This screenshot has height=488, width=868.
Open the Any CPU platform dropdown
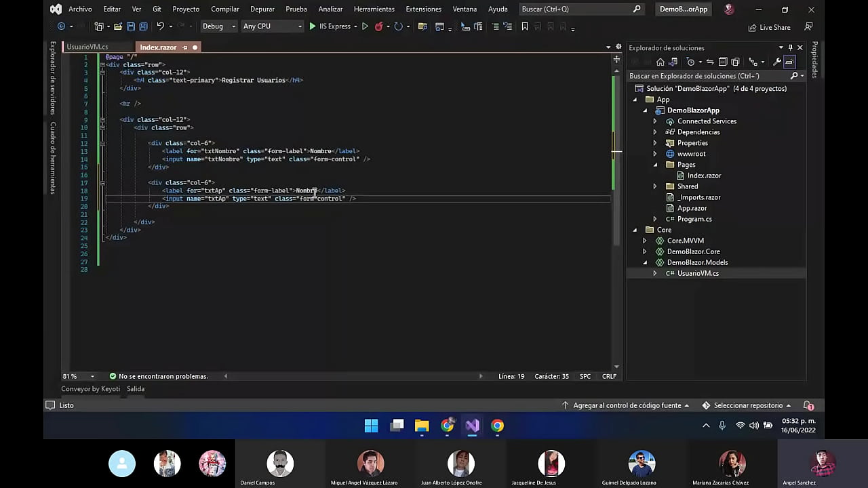pyautogui.click(x=271, y=26)
